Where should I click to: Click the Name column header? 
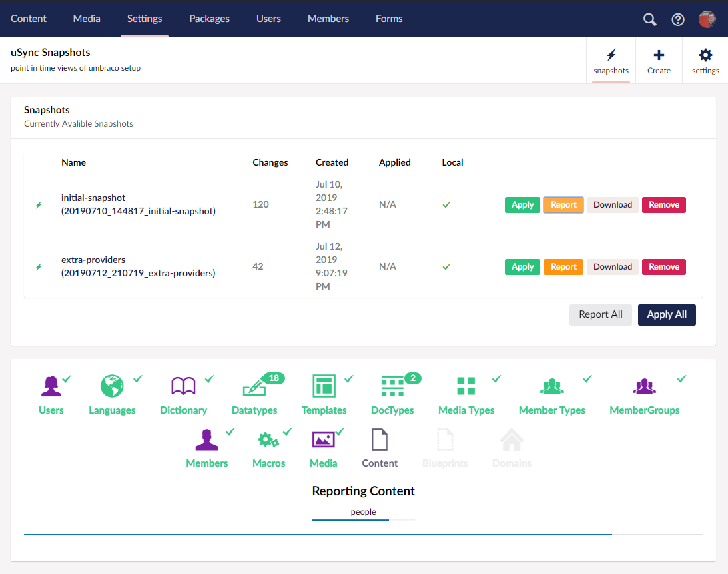[x=73, y=163]
